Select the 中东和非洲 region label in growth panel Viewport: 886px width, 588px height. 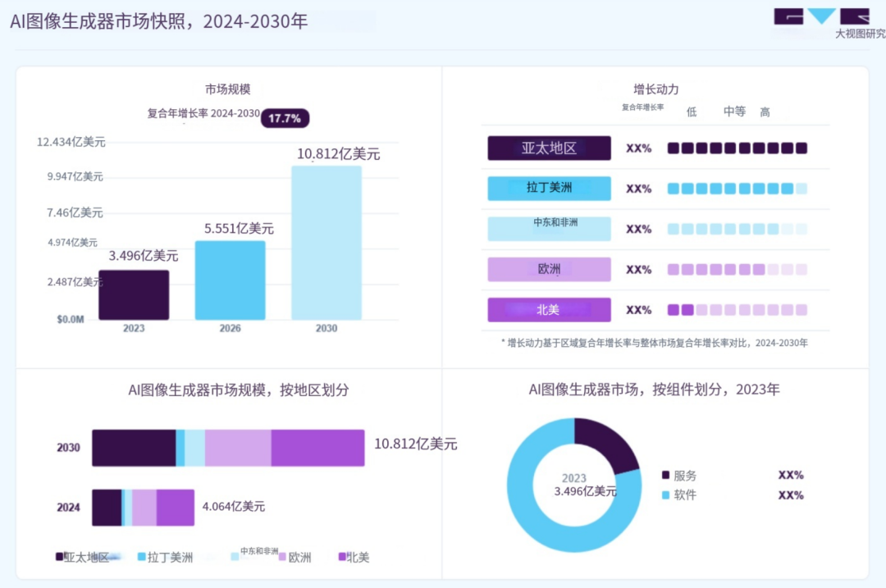click(549, 228)
